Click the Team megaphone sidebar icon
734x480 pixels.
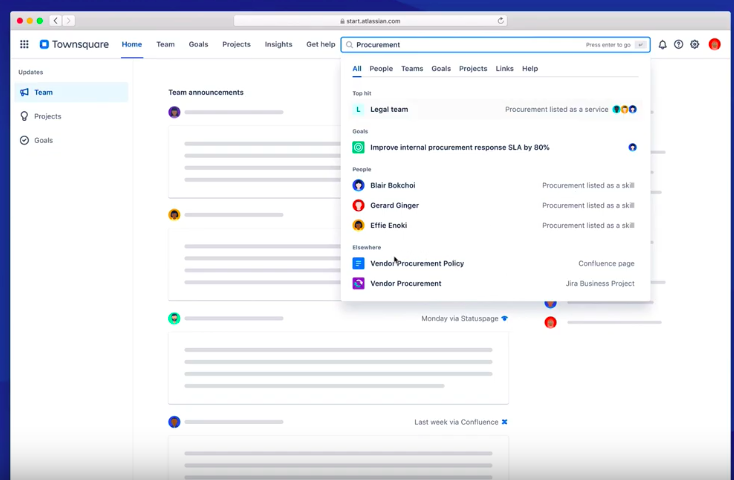click(x=24, y=92)
